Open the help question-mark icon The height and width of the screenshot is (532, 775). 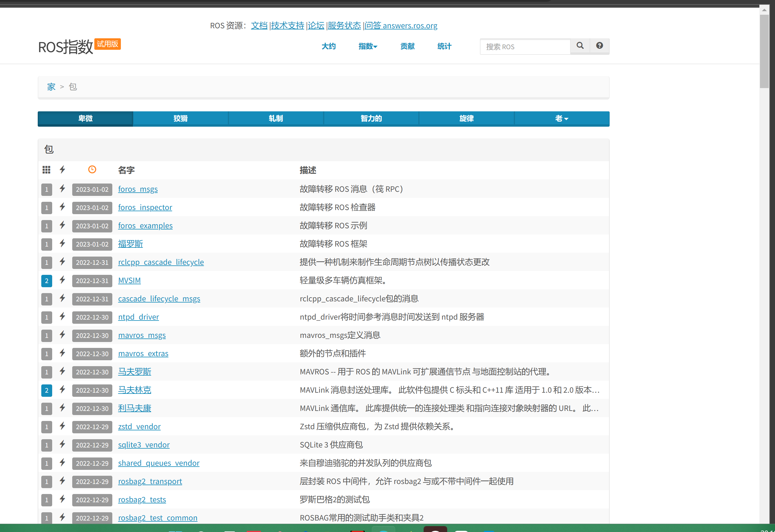point(599,46)
